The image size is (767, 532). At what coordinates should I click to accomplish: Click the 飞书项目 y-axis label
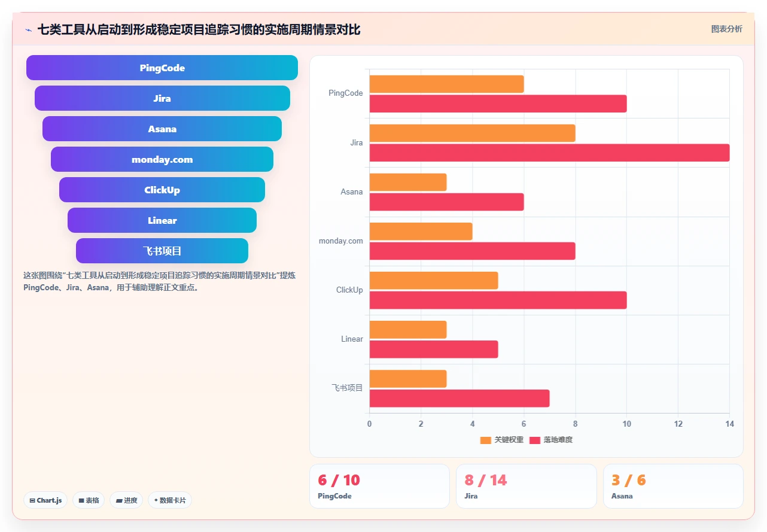(348, 388)
